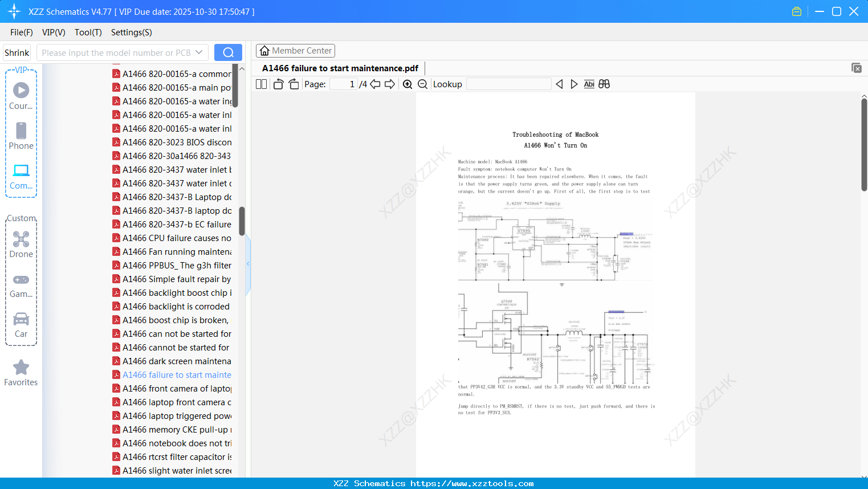Viewport: 868px width, 489px height.
Task: Zoom in on the PDF
Action: (x=407, y=84)
